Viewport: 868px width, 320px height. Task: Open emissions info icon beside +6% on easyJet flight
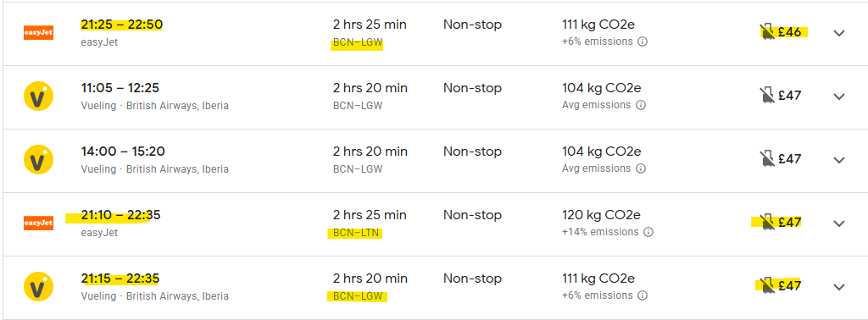(x=643, y=41)
